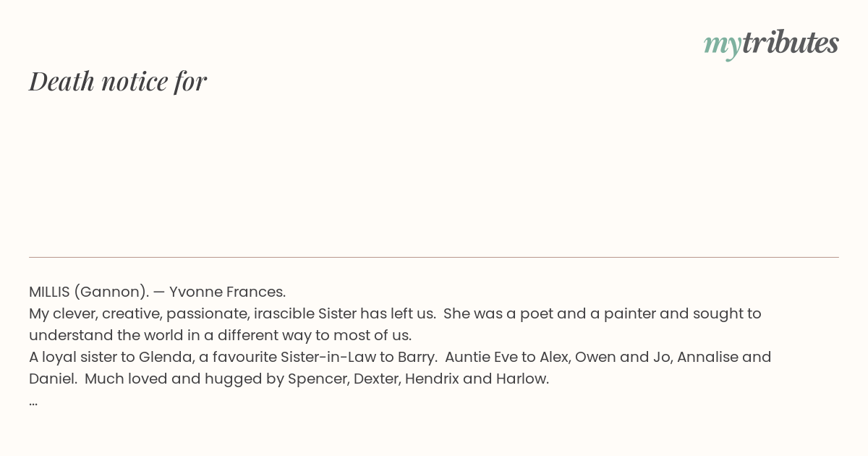
Task: Click the word "Death" in the heading
Action: coord(61,81)
